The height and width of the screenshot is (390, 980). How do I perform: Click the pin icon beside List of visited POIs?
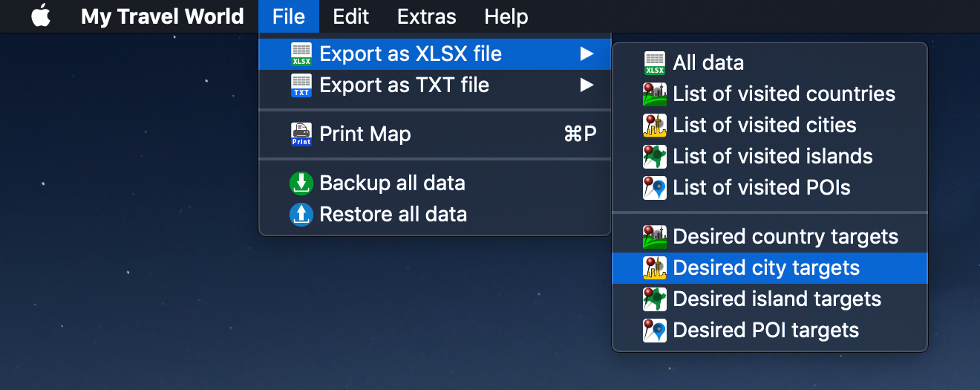point(655,188)
